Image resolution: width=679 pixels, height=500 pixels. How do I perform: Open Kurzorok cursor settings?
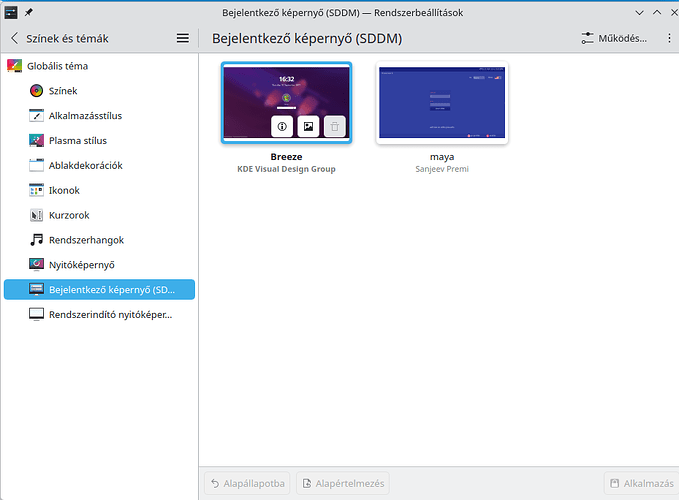click(70, 215)
